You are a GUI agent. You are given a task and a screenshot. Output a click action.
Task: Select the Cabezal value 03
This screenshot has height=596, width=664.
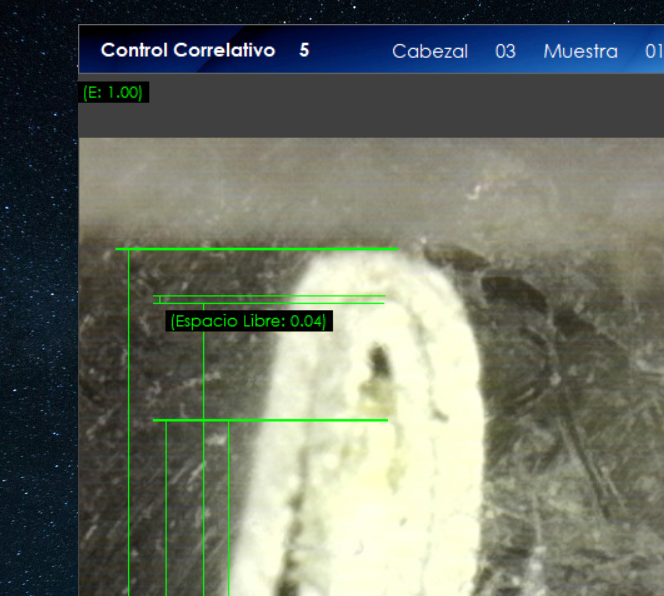click(x=505, y=51)
